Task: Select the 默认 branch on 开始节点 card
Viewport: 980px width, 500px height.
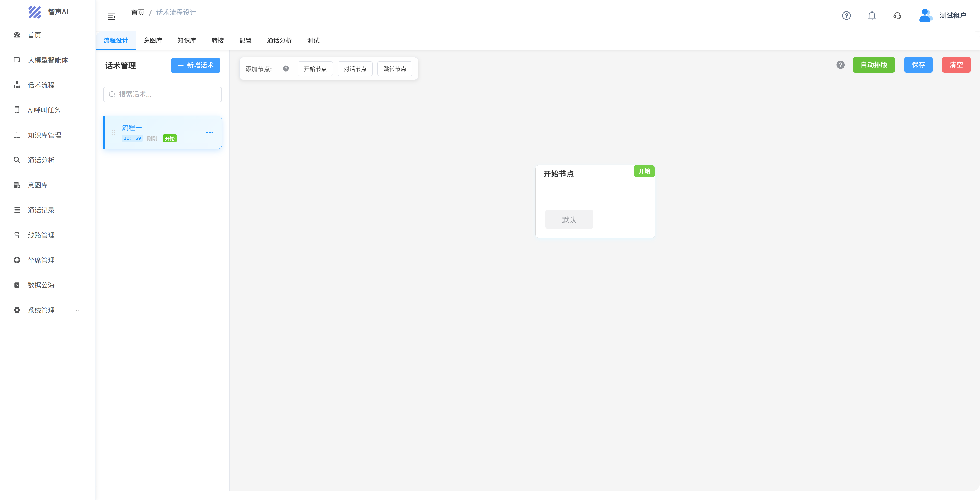Action: coord(569,219)
